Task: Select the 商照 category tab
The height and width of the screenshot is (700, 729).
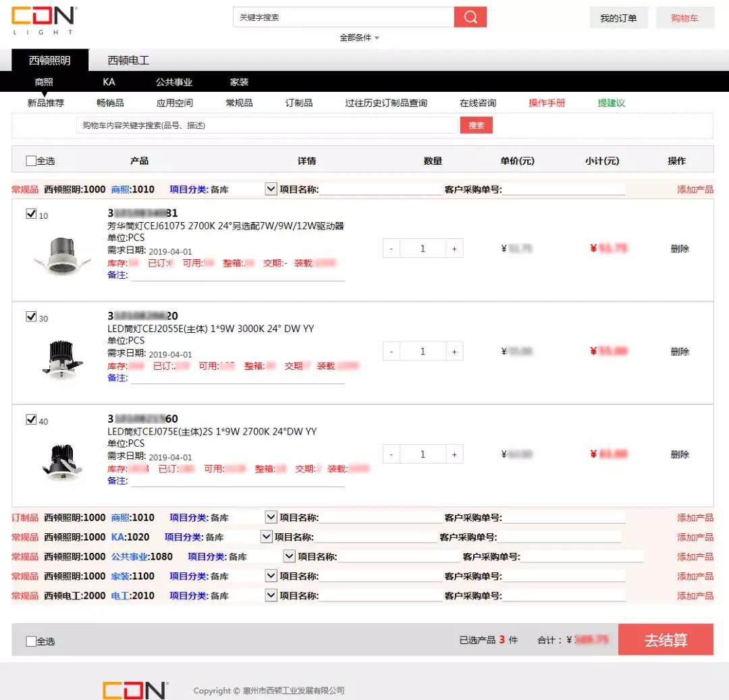Action: tap(44, 82)
